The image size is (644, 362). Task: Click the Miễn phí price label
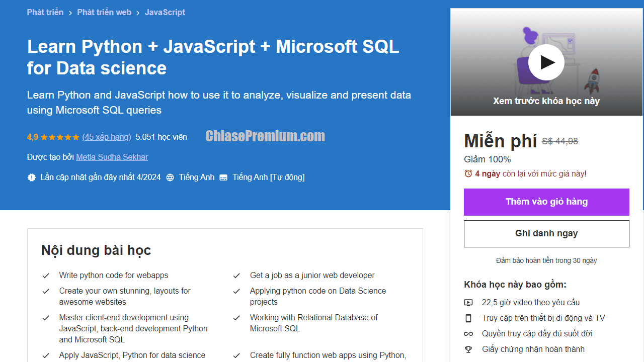[x=501, y=141]
